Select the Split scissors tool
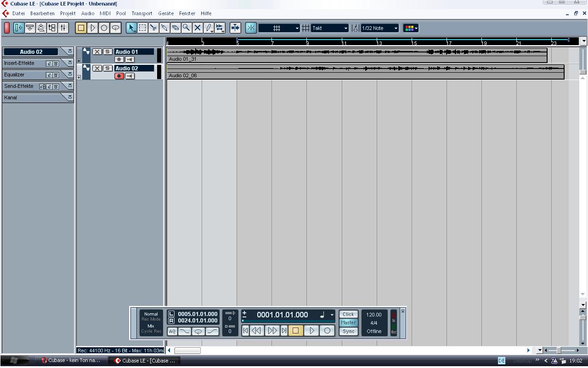This screenshot has height=368, width=588. point(153,28)
